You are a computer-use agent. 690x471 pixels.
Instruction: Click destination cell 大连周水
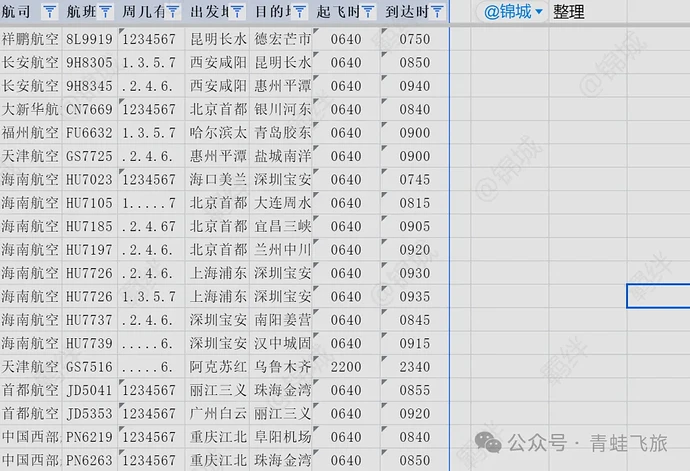283,203
